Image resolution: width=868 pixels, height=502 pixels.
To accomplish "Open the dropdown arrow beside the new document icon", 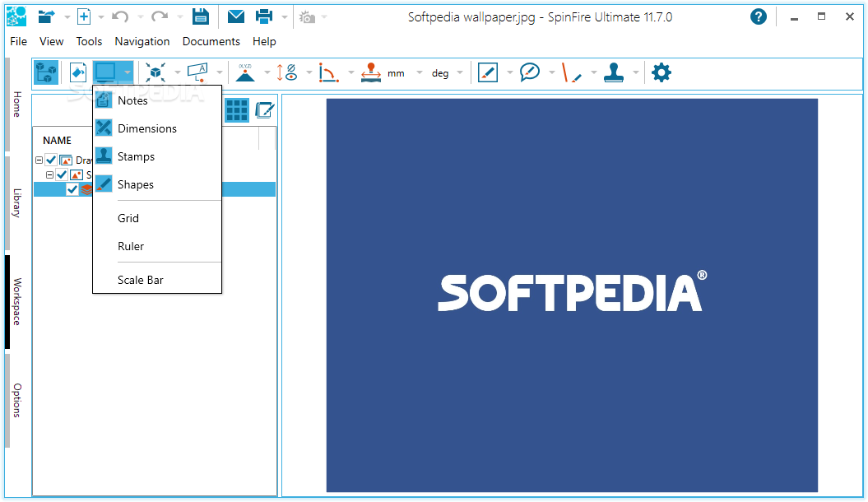I will click(100, 17).
